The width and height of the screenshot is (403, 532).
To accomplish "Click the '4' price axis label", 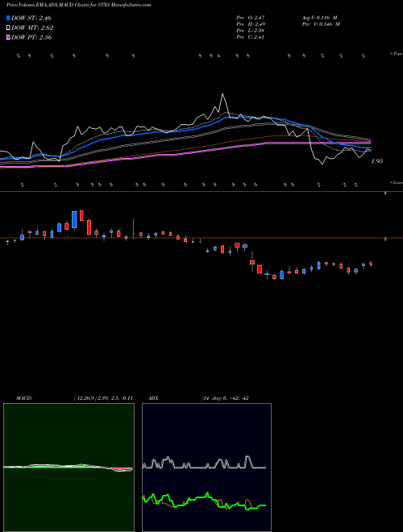I will (x=385, y=193).
